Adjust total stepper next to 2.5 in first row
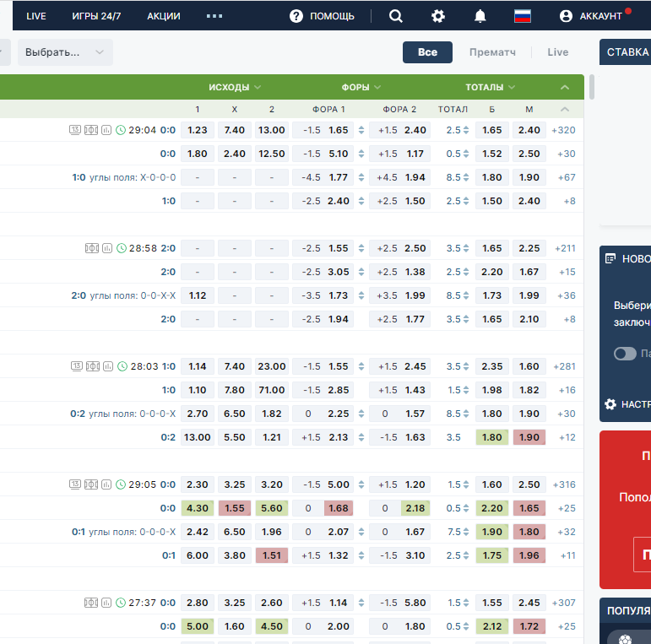Image resolution: width=651 pixels, height=644 pixels. 466,130
